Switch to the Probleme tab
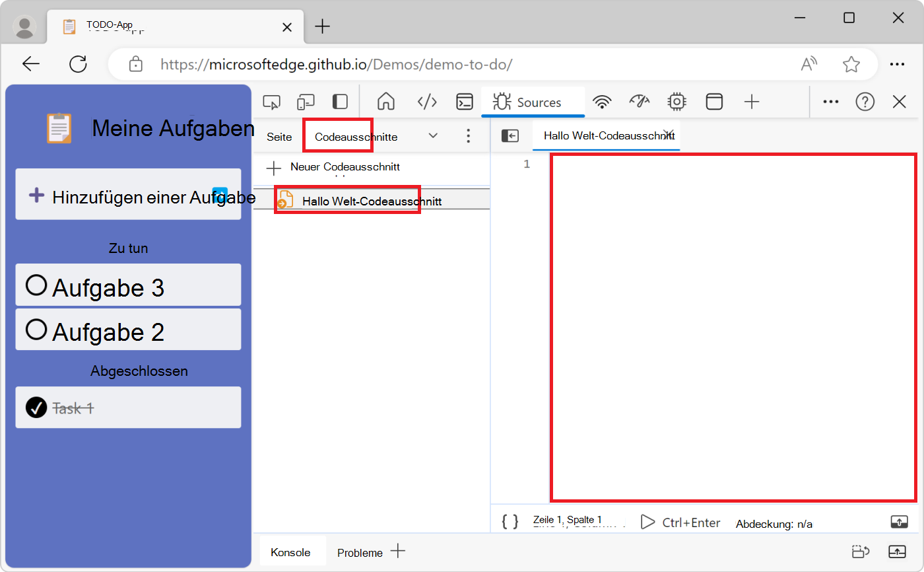The height and width of the screenshot is (572, 924). click(360, 552)
